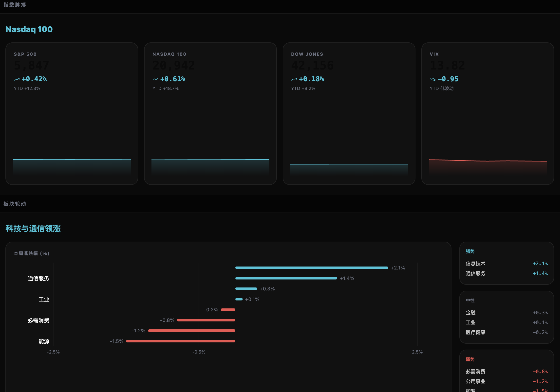Image resolution: width=560 pixels, height=392 pixels.
Task: Select the DOW JONES card label
Action: tap(307, 54)
